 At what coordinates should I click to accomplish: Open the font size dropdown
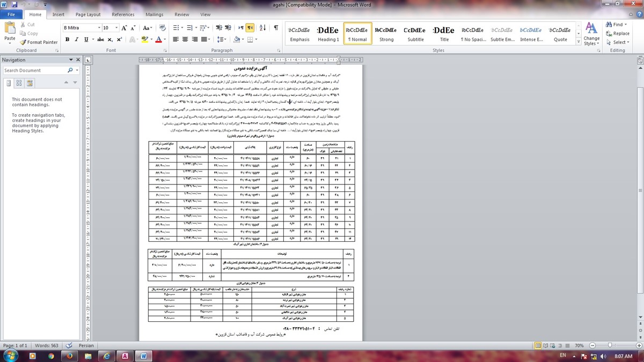pyautogui.click(x=115, y=28)
